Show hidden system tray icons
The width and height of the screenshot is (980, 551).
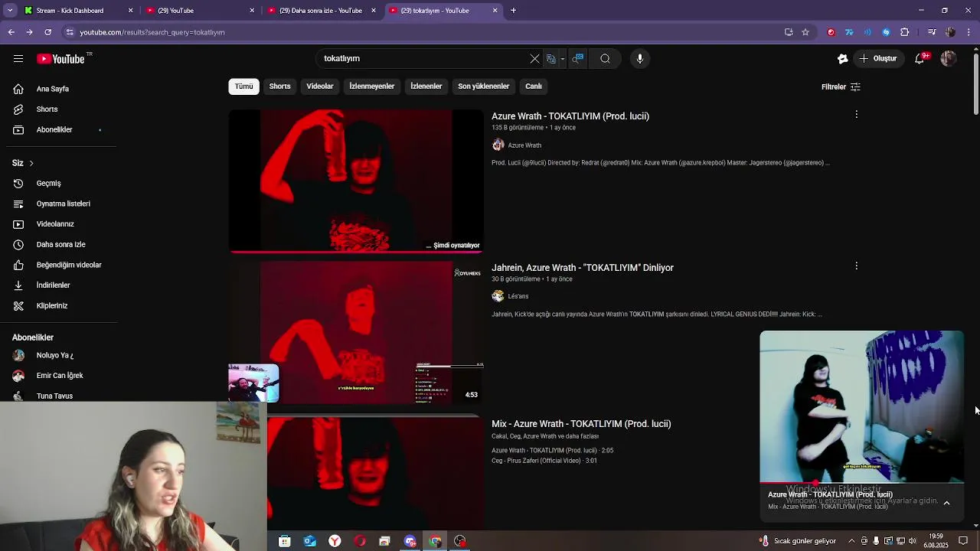(x=851, y=541)
